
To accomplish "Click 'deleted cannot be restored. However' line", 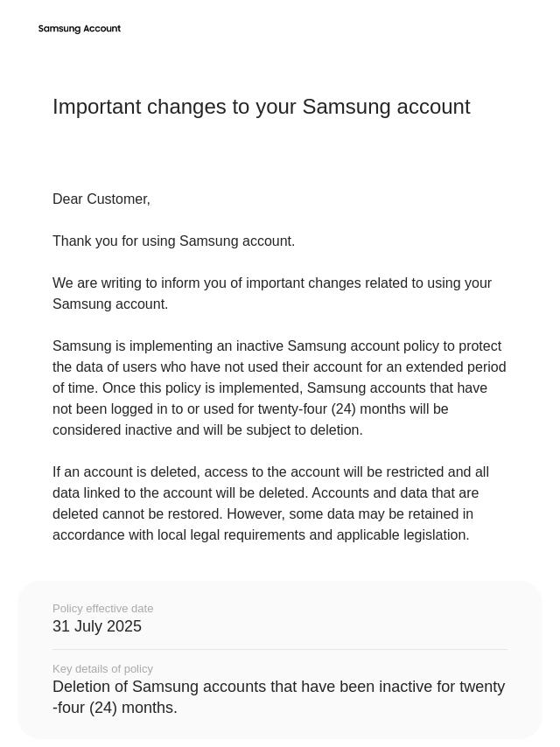I will coord(262,513).
